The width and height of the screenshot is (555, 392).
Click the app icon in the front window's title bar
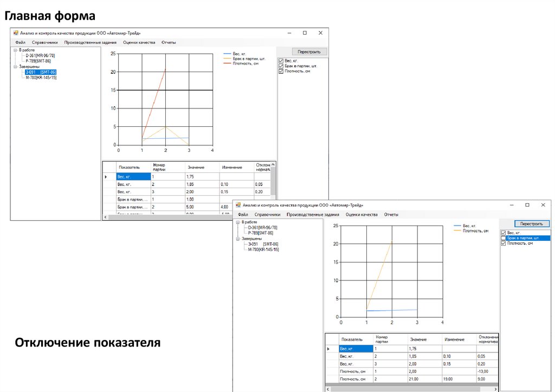(237, 205)
